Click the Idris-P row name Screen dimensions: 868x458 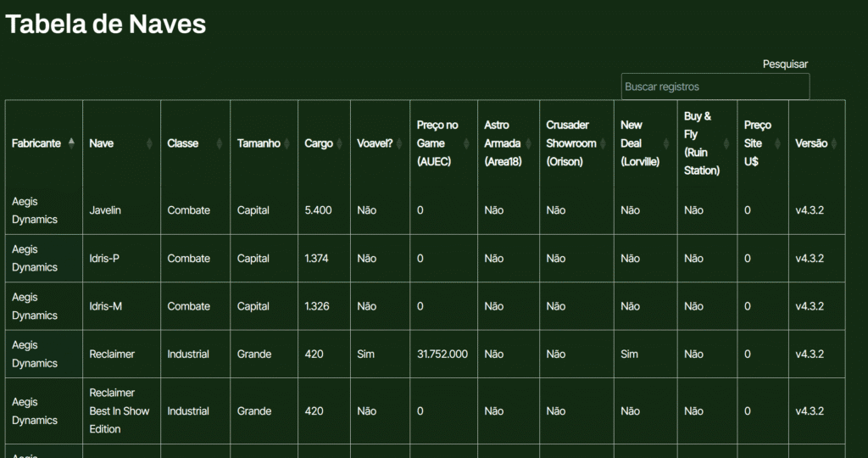pos(104,259)
